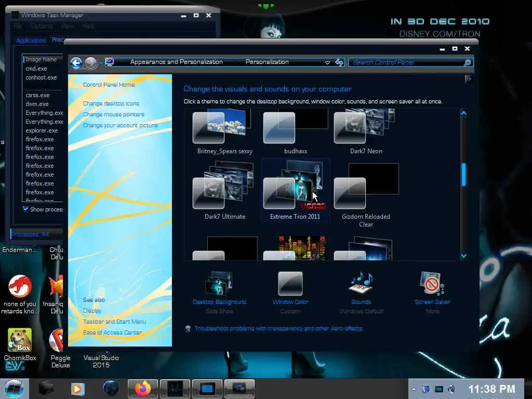Open the View menu in Task Manager

(67, 26)
